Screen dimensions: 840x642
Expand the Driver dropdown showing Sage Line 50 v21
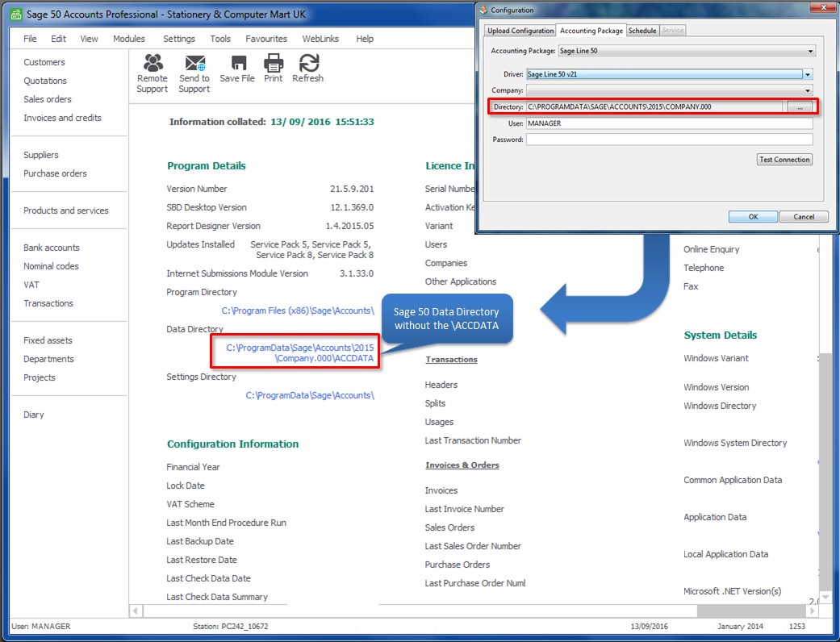(x=806, y=73)
